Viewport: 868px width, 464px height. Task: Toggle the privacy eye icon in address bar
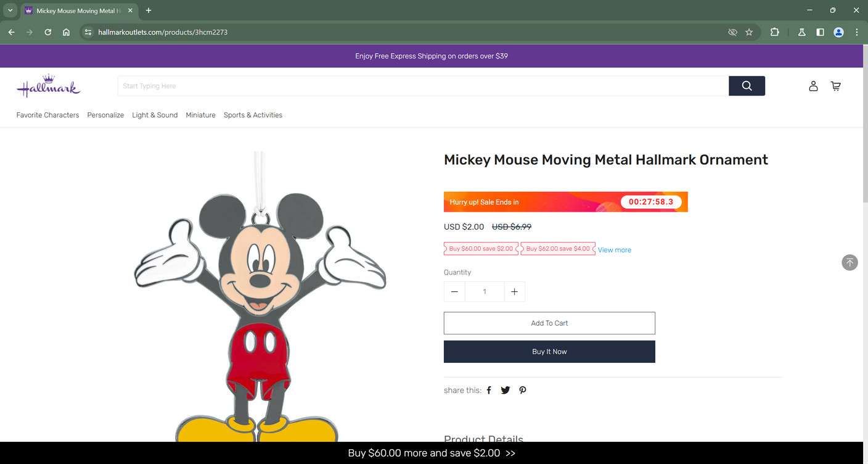(732, 32)
